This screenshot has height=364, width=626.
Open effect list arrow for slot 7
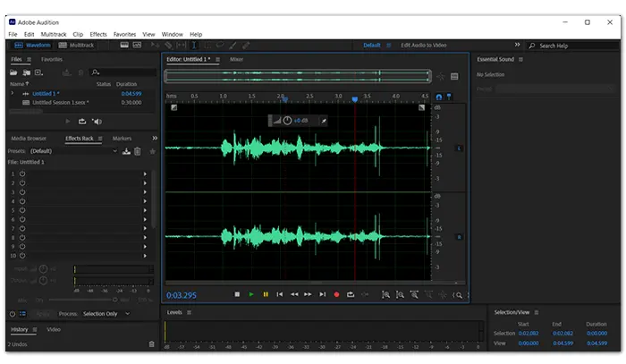[x=145, y=228]
